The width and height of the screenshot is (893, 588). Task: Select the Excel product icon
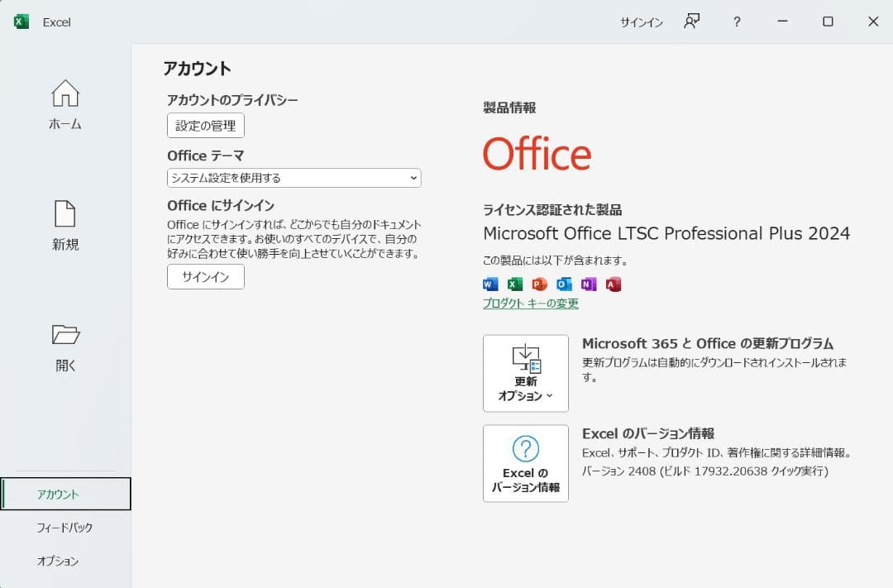513,284
